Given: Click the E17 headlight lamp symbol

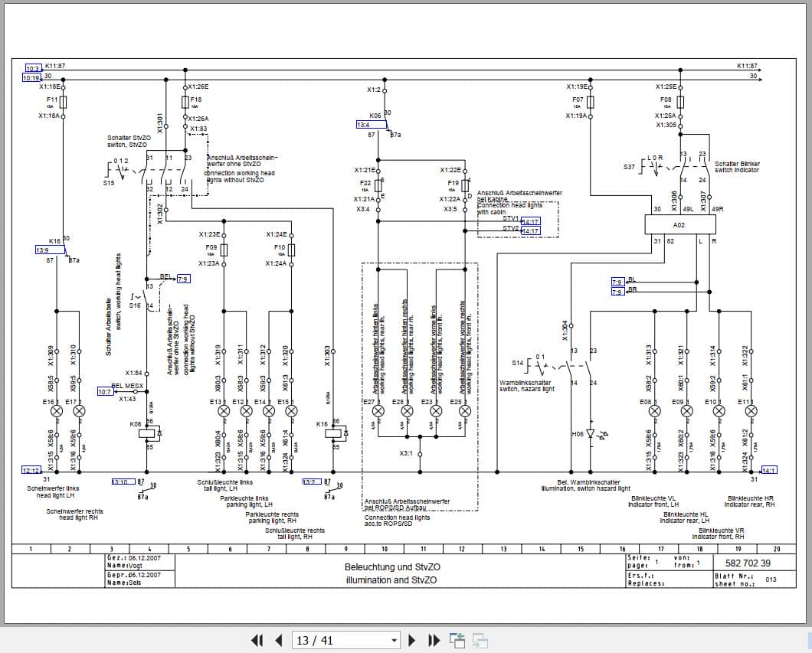Looking at the screenshot, I should [x=79, y=411].
